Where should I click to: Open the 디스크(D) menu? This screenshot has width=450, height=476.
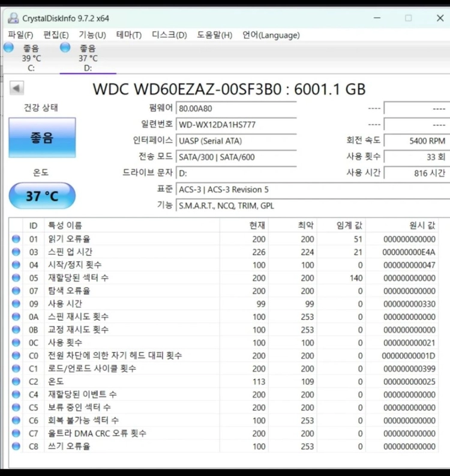[x=169, y=35]
